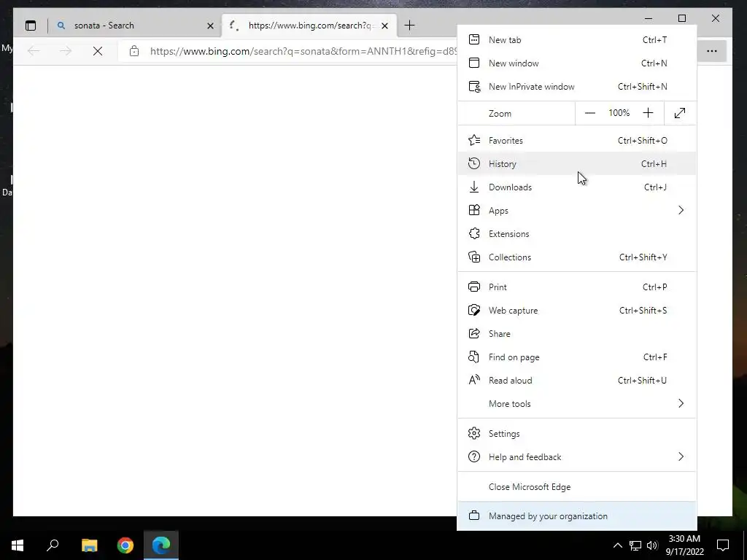Open taskbar search magnifier

point(53,545)
